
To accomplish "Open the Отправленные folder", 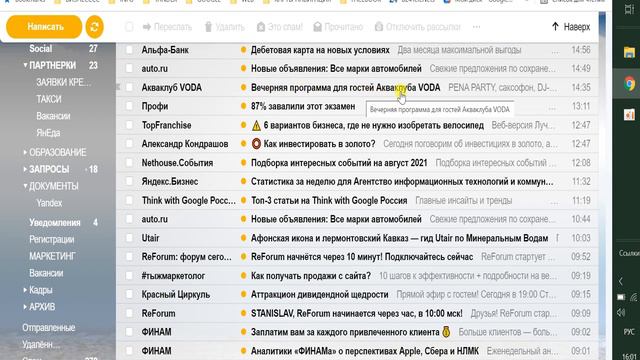I will coord(49,327).
